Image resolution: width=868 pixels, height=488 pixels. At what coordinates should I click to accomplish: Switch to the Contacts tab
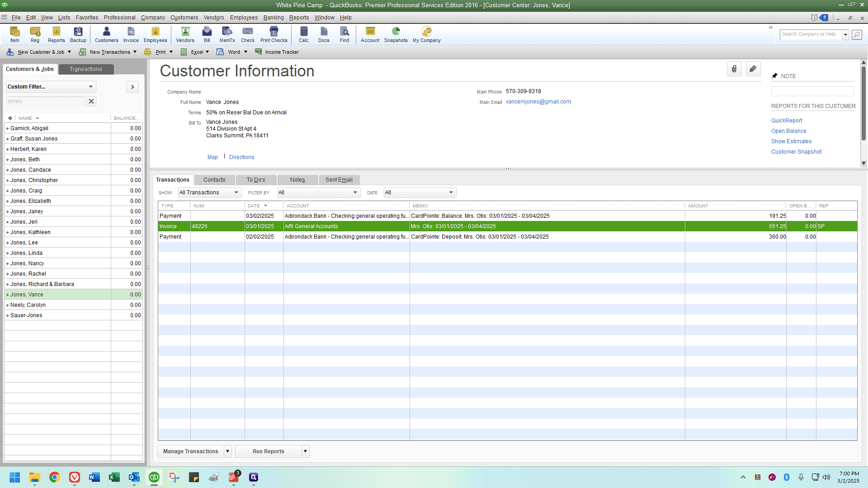pyautogui.click(x=214, y=180)
